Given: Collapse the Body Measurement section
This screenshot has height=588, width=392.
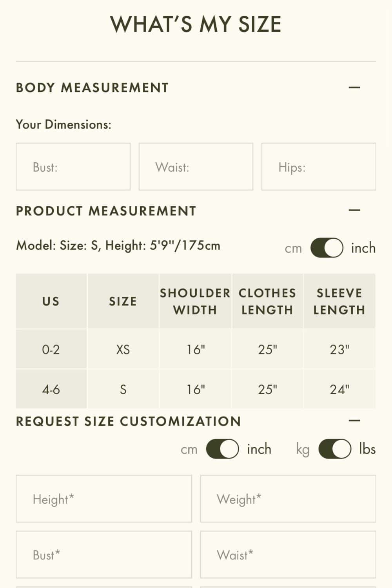Looking at the screenshot, I should 354,87.
